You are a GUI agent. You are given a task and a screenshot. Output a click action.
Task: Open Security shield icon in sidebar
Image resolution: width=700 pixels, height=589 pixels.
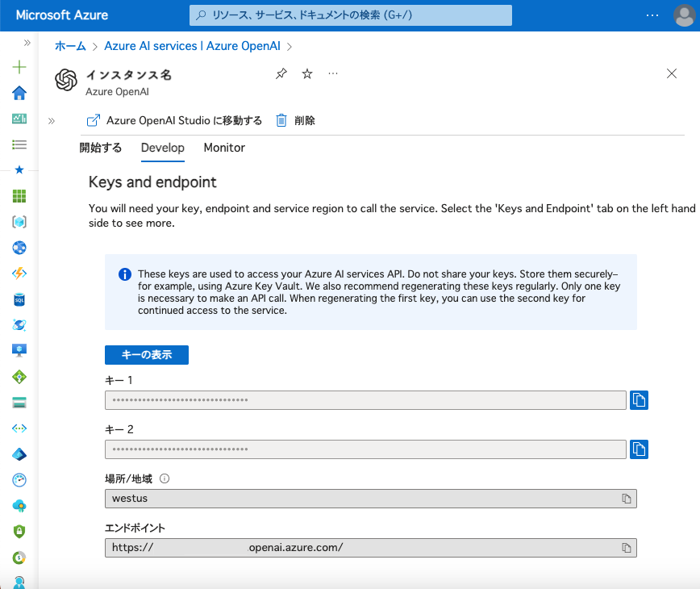19,532
